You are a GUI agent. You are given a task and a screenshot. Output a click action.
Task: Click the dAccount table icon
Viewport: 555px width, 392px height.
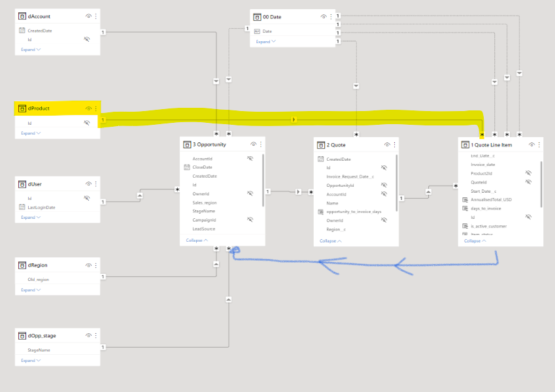coord(22,16)
